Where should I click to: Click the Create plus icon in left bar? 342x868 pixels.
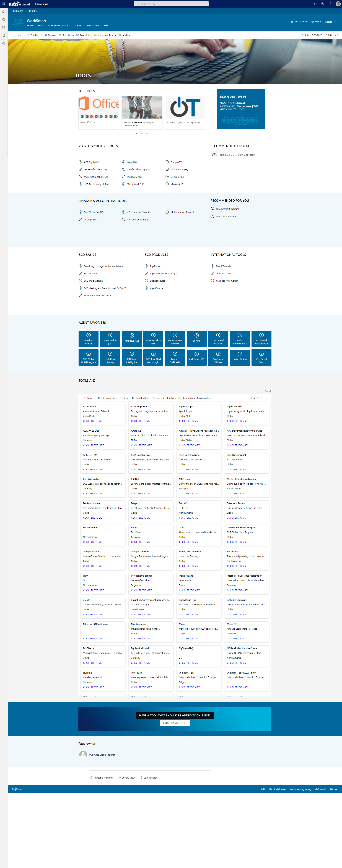point(4,43)
